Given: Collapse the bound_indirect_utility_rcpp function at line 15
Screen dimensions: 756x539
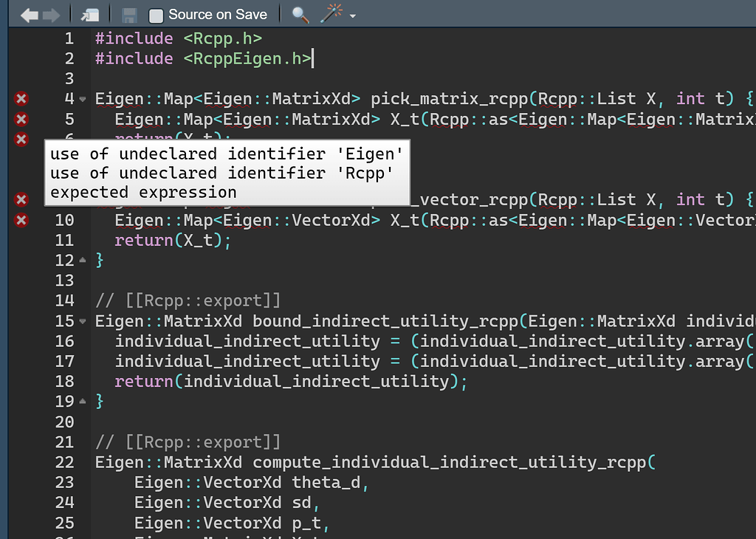Looking at the screenshot, I should [81, 322].
